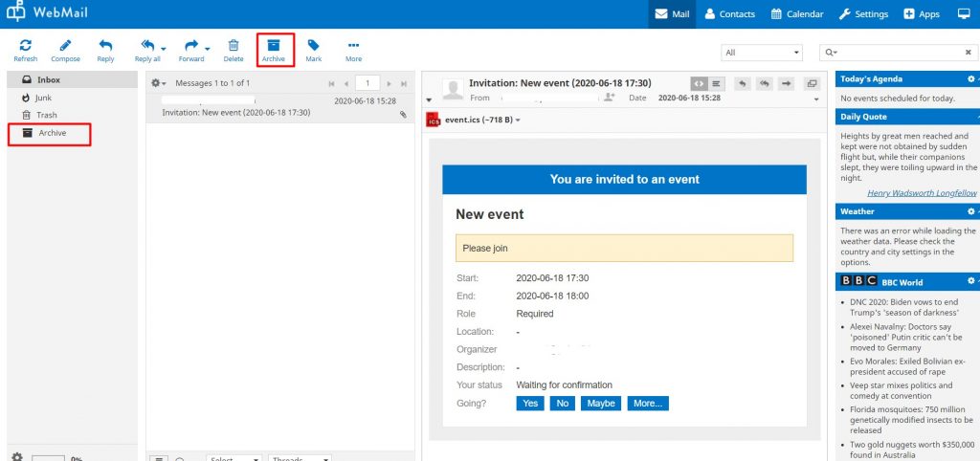Respond Maybe to the invitation

pyautogui.click(x=601, y=404)
